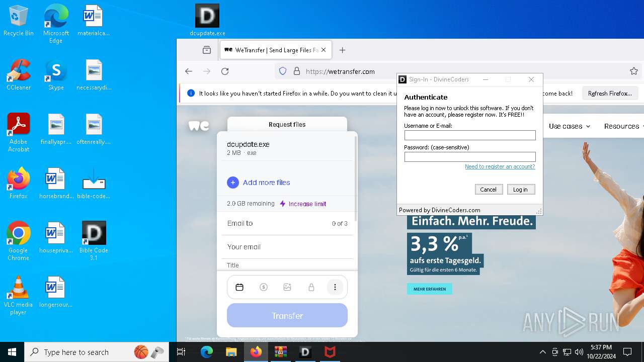
Task: Reload the WeTransfer page
Action: (225, 71)
